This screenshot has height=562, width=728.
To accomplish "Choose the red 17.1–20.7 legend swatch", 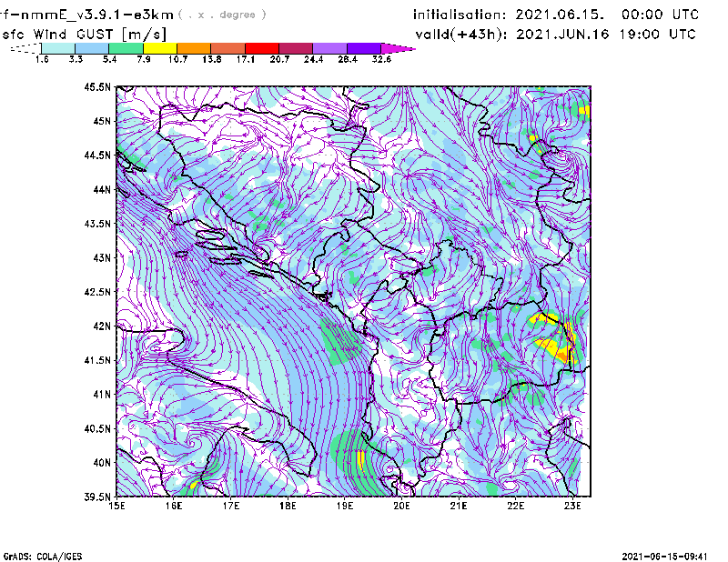I will click(262, 48).
